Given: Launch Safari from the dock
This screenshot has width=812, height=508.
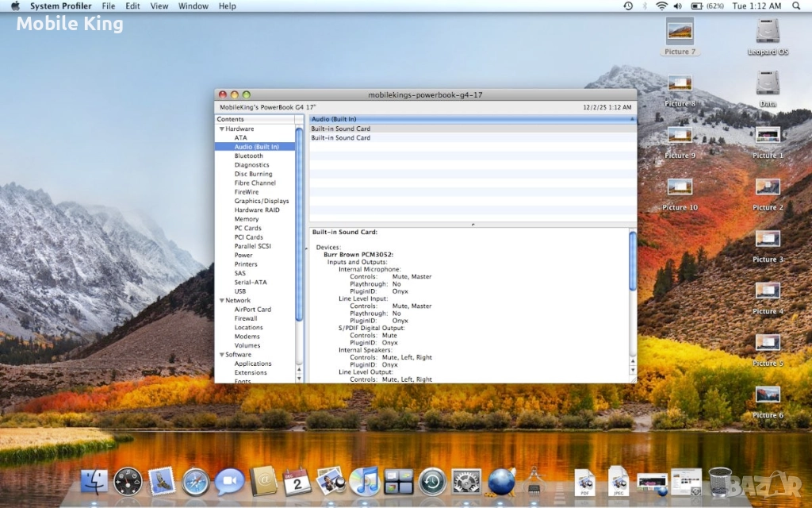Looking at the screenshot, I should click(196, 481).
